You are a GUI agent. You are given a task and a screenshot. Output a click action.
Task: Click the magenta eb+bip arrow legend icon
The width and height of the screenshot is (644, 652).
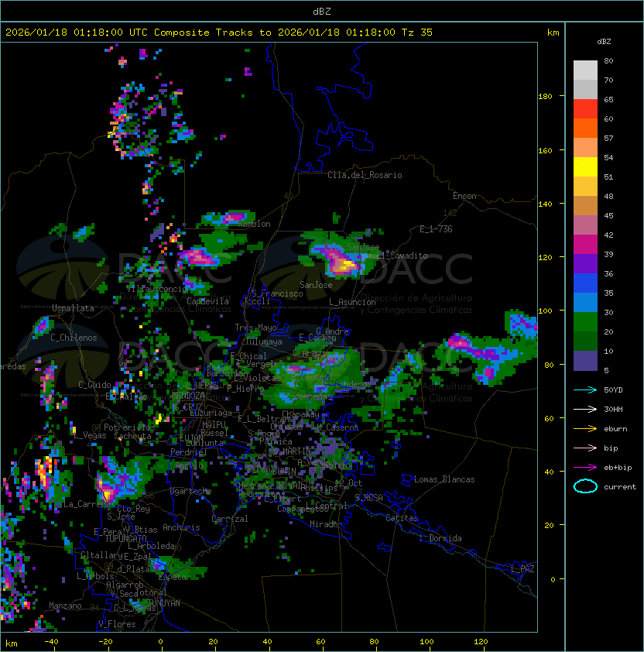tap(585, 468)
